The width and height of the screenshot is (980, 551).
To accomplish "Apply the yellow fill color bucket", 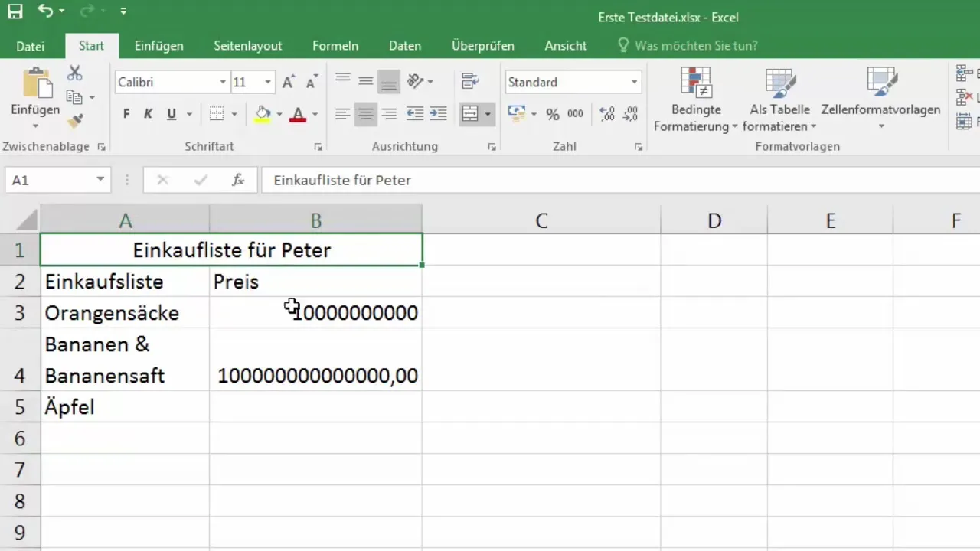I will [x=263, y=114].
